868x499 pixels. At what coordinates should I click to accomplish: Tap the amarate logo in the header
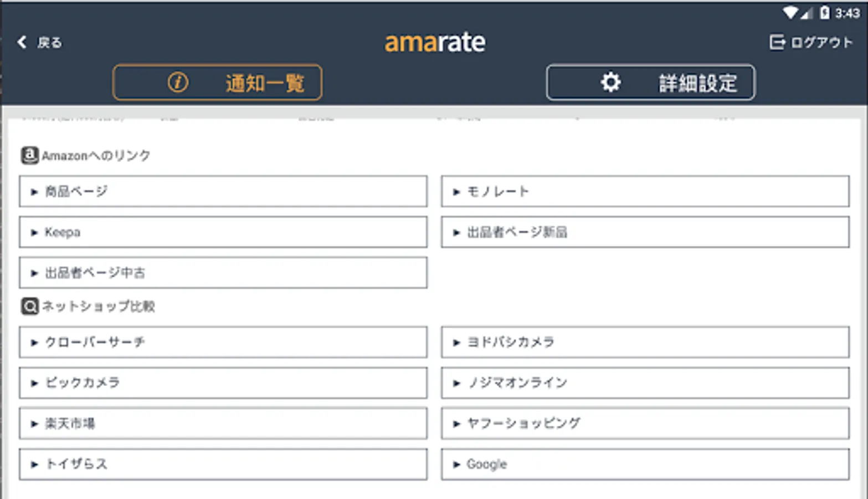click(434, 42)
